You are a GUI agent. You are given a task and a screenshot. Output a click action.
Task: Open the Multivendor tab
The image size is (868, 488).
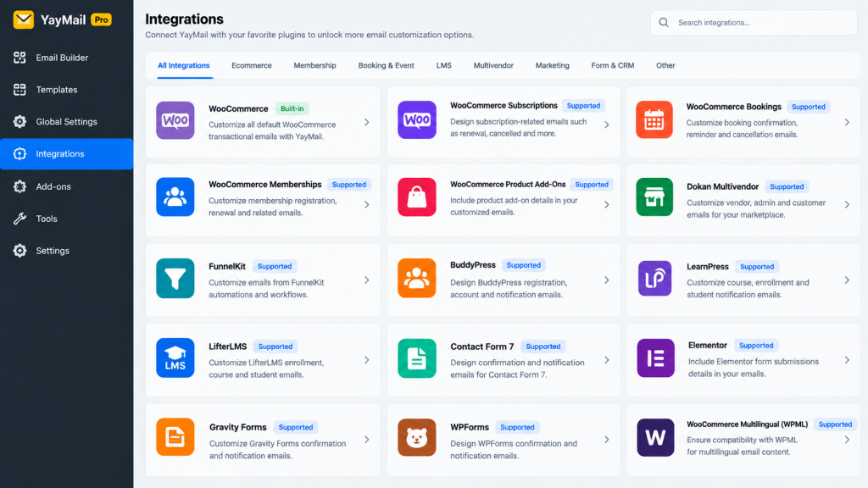coord(493,65)
